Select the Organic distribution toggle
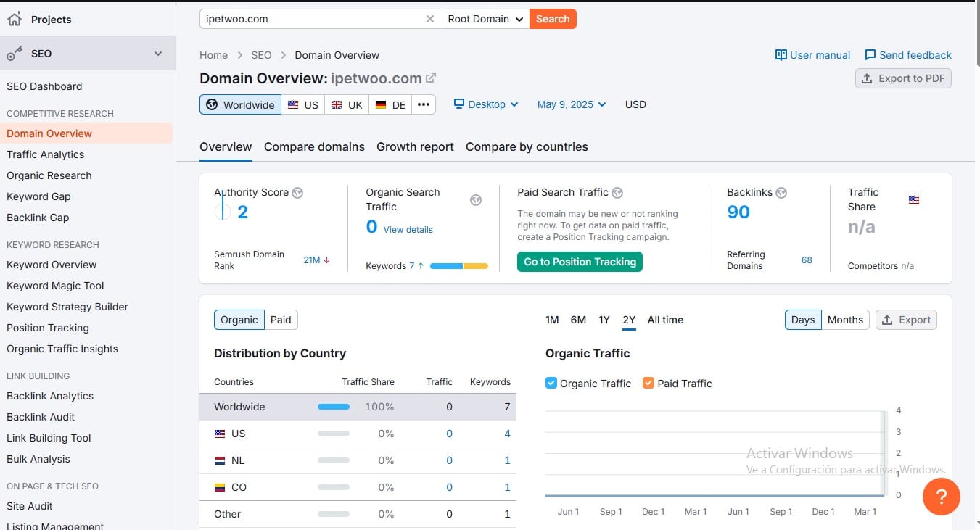Screen dimensions: 980x530 (x=239, y=320)
